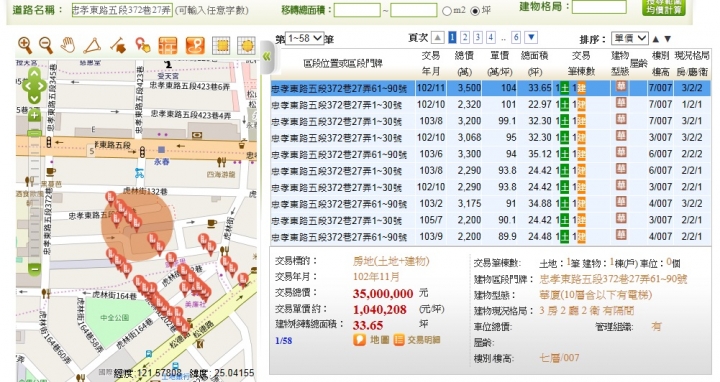Viewport: 720px width, 382px height.
Task: Open the record range 1~58 dropdown
Action: point(304,39)
